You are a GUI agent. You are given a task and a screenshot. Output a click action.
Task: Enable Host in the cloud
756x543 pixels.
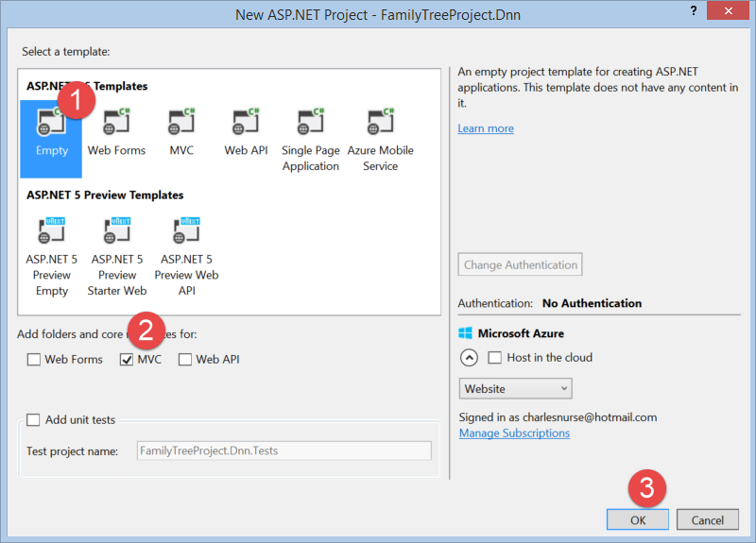494,358
